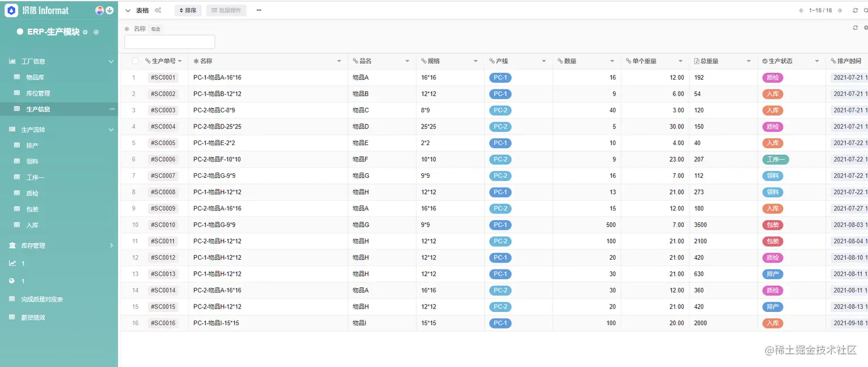
Task: Select row number 8 cell
Action: (134, 192)
